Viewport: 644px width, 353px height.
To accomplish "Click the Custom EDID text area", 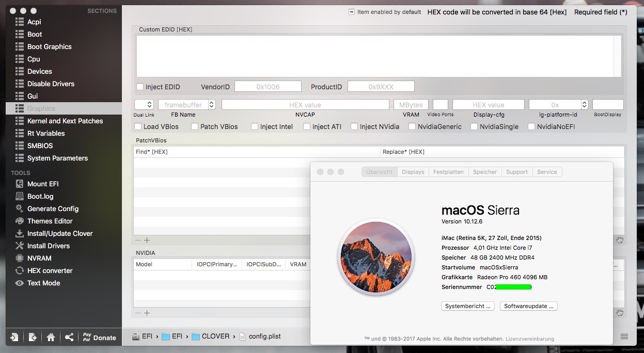I will (375, 56).
